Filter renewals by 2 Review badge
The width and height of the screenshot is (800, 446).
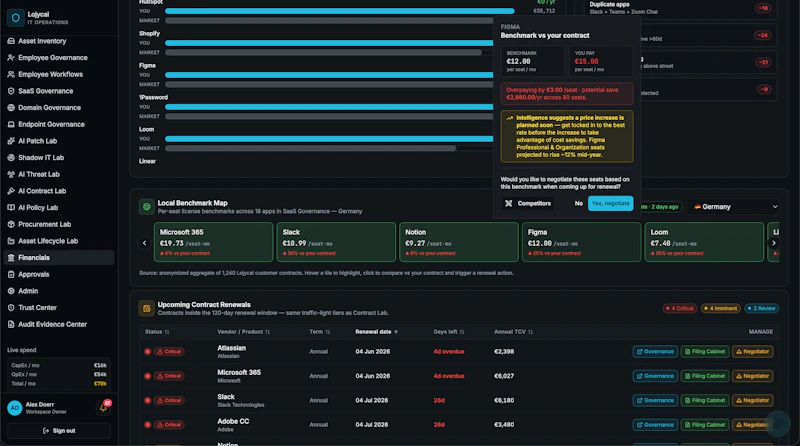(x=761, y=308)
